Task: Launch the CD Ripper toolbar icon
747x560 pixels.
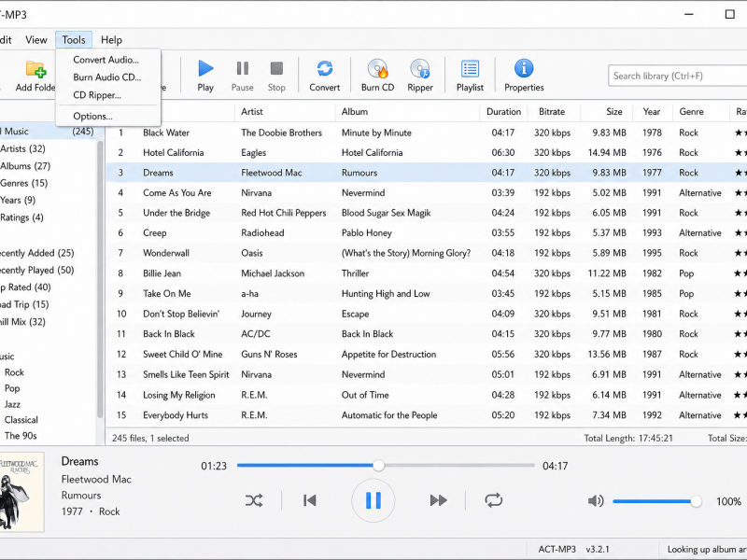Action: (419, 68)
